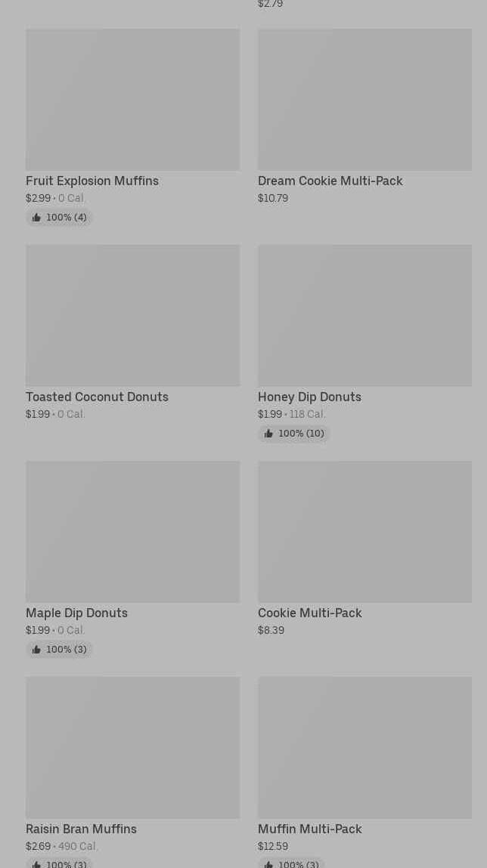This screenshot has width=487, height=868.
Task: Click the 100% (10) rating badge
Action: pos(294,434)
